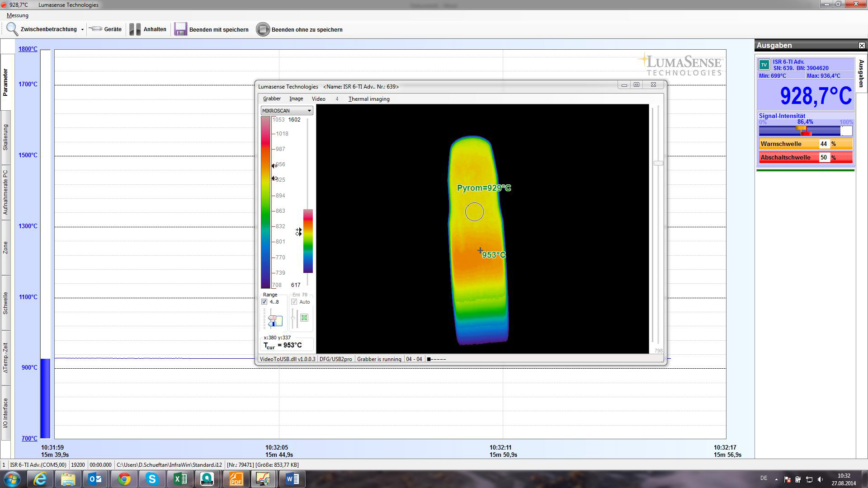Click Beenden mit speichern floppy icon
This screenshot has height=488, width=868.
tap(180, 29)
